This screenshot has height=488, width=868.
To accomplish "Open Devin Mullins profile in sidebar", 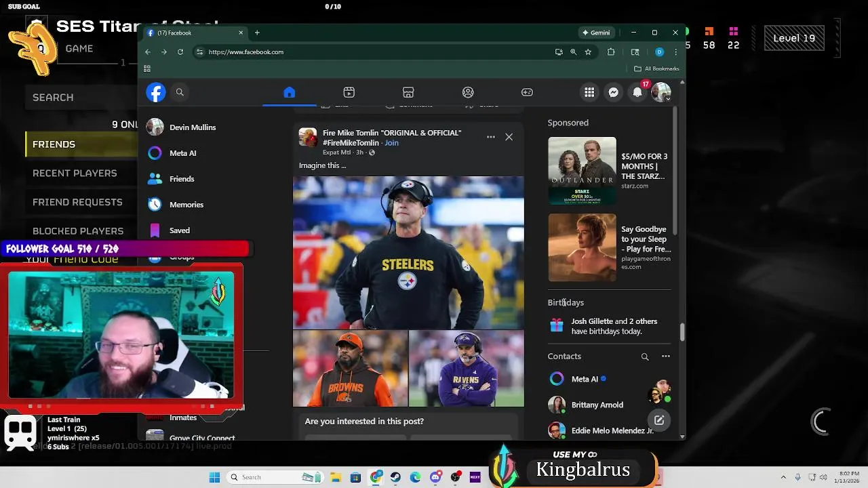I will (x=193, y=127).
